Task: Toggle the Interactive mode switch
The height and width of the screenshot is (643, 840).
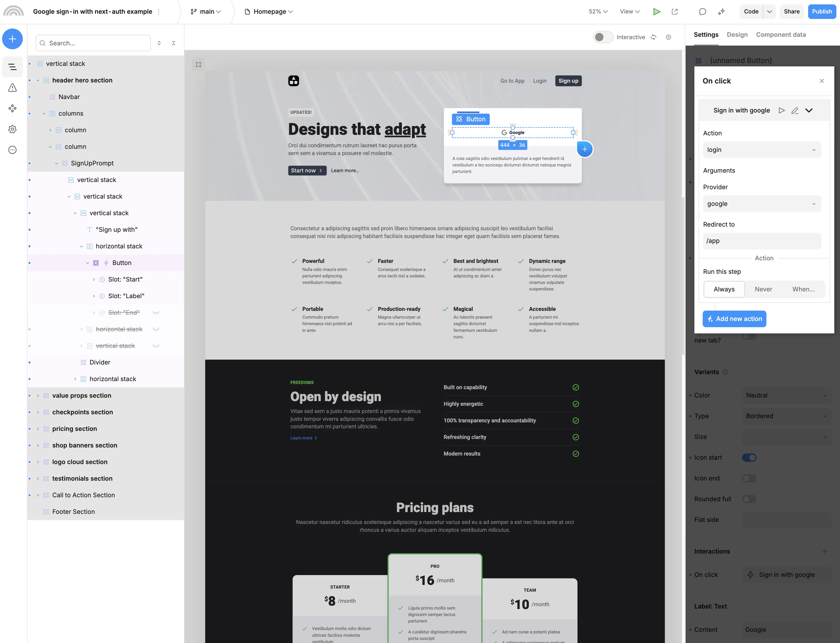Action: pyautogui.click(x=603, y=37)
